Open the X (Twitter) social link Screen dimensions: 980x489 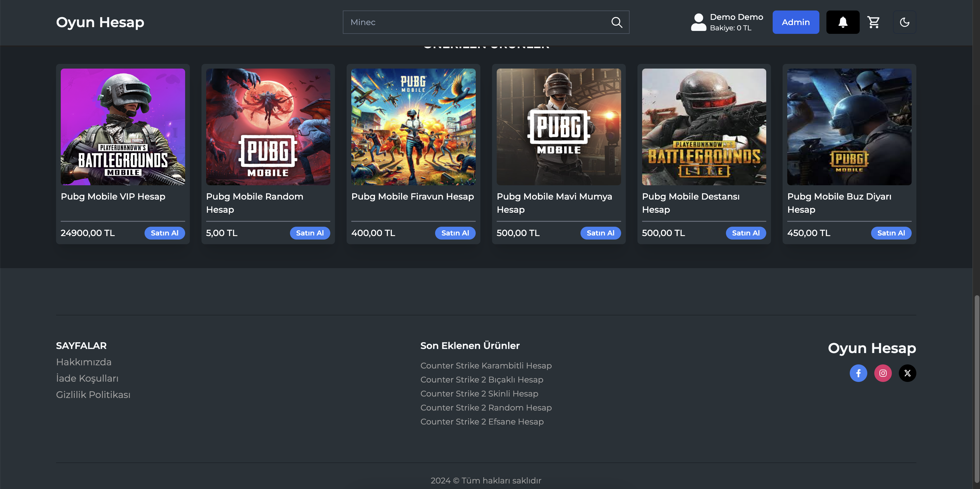(907, 373)
